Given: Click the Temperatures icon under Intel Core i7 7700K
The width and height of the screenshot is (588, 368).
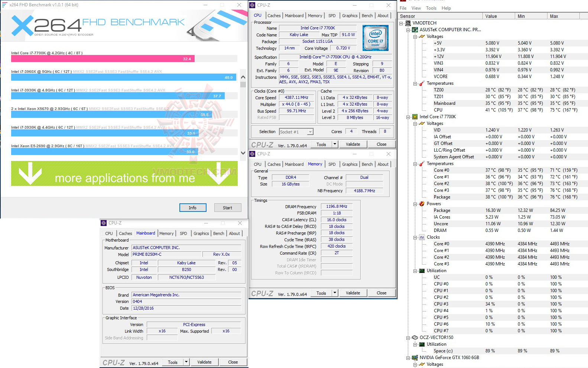Looking at the screenshot, I should 422,164.
